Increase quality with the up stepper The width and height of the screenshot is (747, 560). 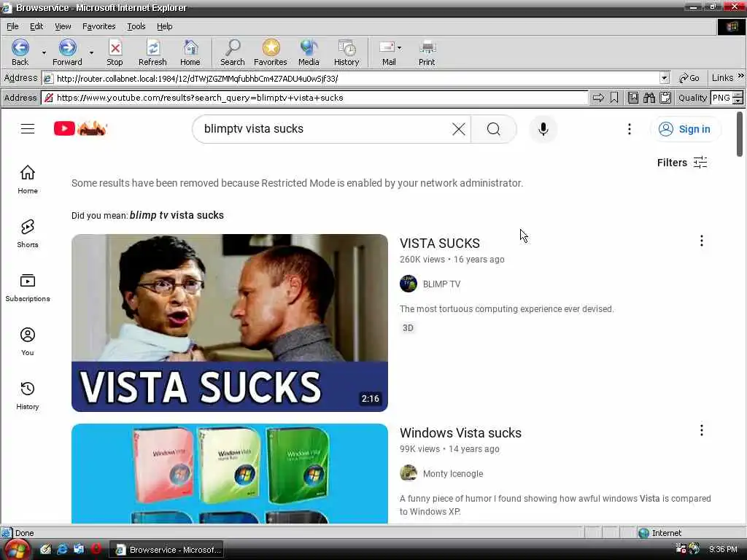tap(738, 95)
